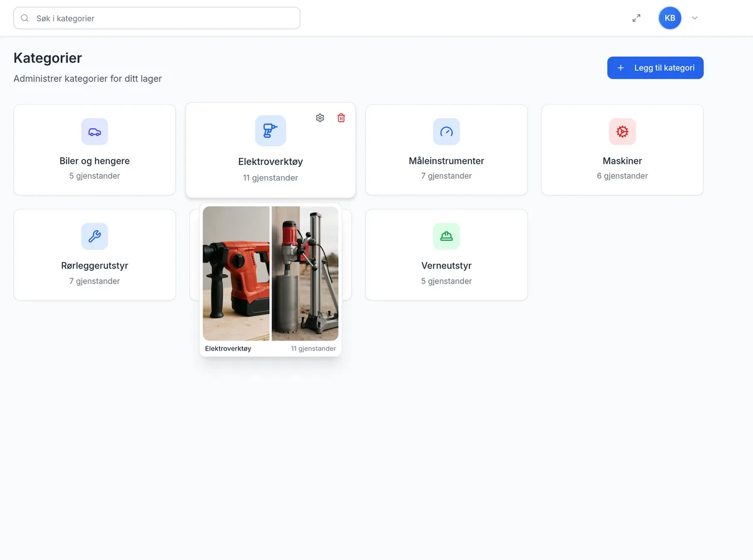Click the item count under Biler og hengere

click(x=95, y=176)
